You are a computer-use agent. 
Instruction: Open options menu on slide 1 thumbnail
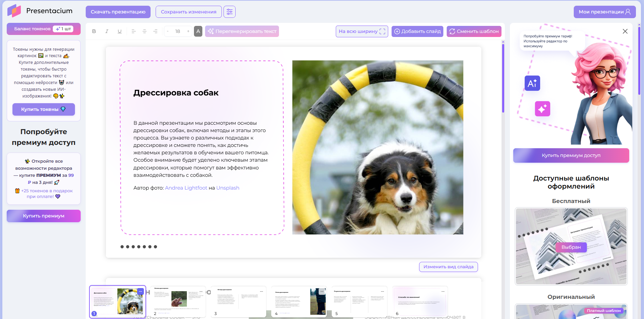point(140,291)
